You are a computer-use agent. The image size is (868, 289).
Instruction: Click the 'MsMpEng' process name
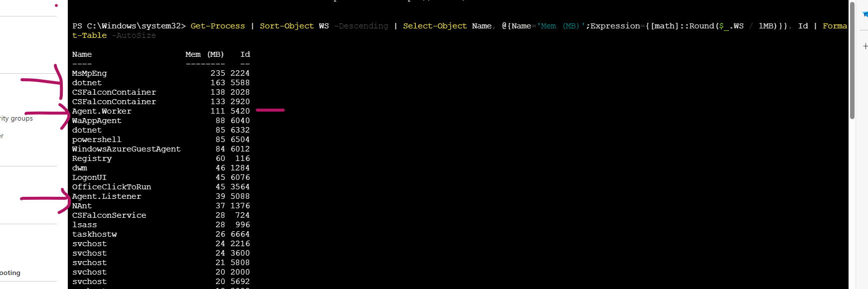(89, 73)
